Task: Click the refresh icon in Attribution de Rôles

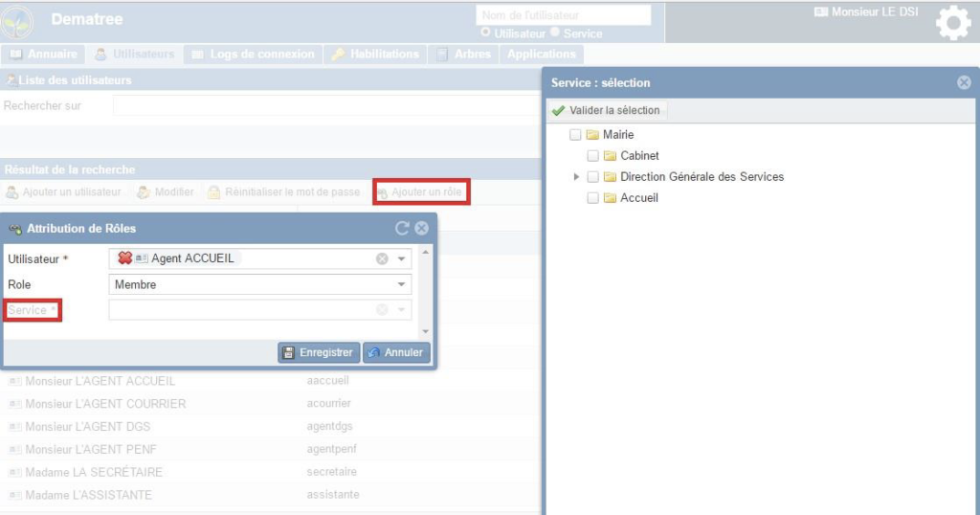Action: pos(402,228)
